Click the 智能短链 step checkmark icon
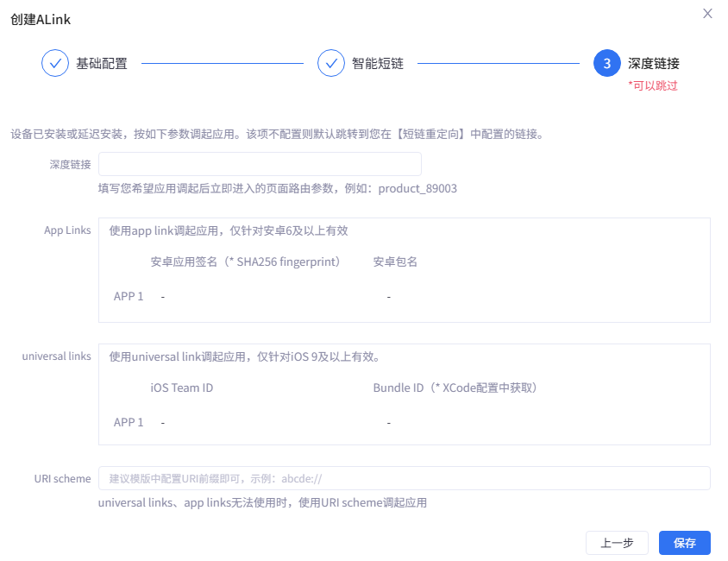 coord(331,63)
